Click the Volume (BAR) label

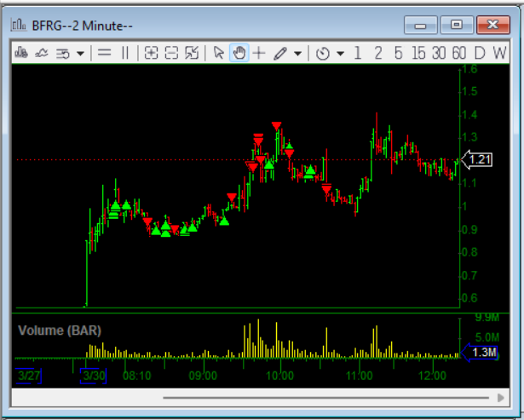(60, 331)
